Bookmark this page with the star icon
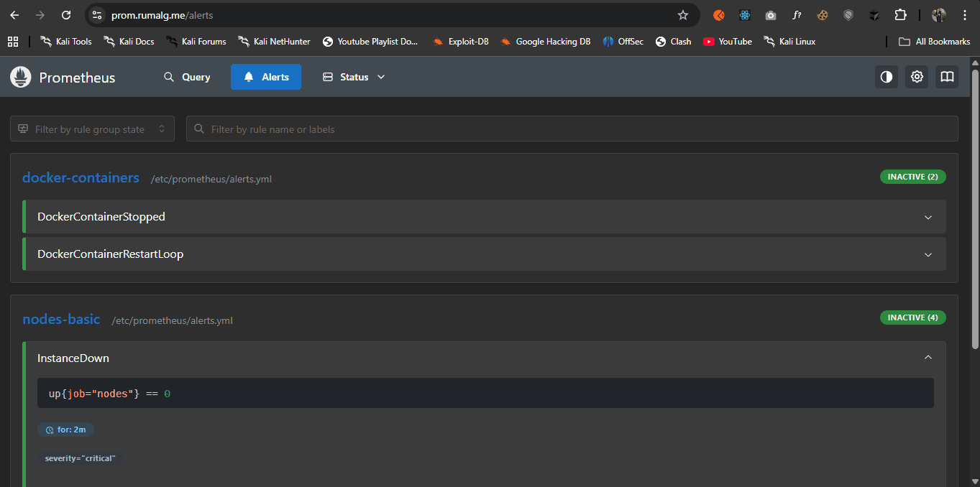This screenshot has height=487, width=980. 683,15
